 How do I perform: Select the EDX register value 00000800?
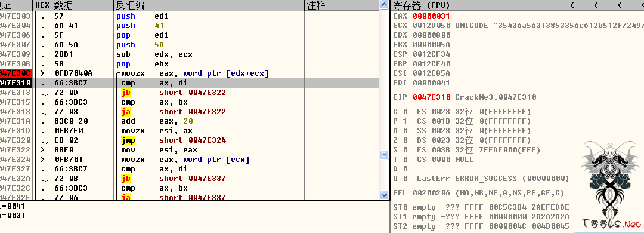coord(431,35)
